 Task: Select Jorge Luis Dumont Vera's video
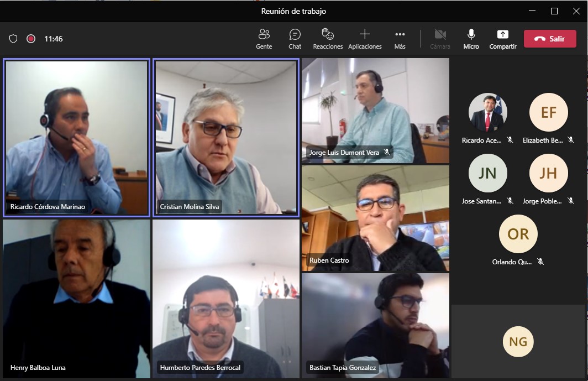click(375, 111)
